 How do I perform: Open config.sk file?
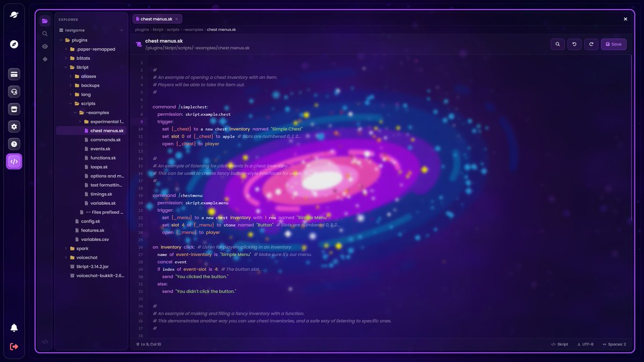point(91,221)
